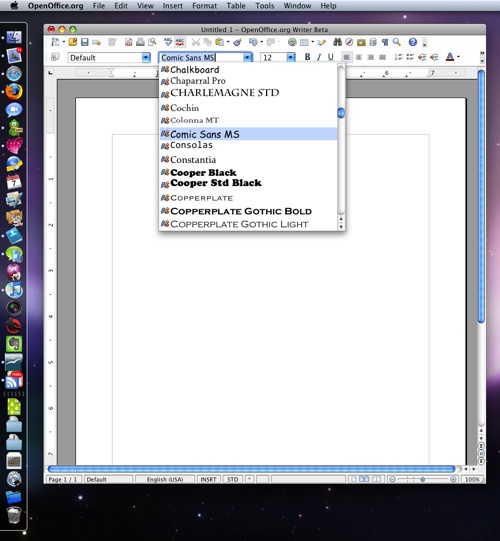This screenshot has width=500, height=541.
Task: Click the Comic Sans MS font name field
Action: tap(201, 58)
